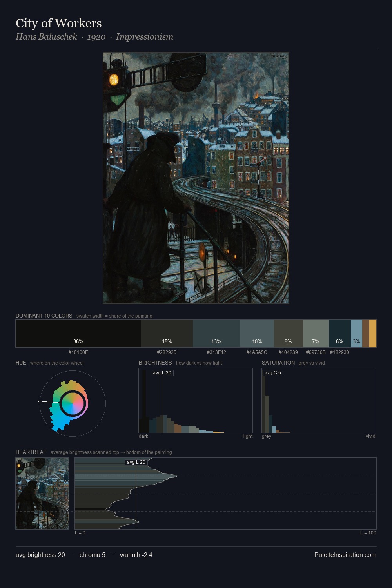This screenshot has width=392, height=588.
Task: Select the light blue 3% swatch
Action: [x=356, y=334]
